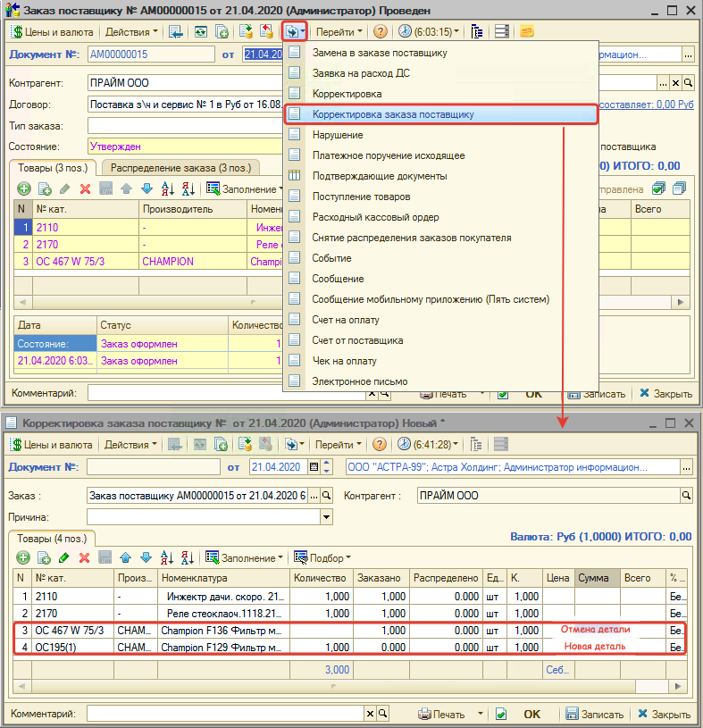Click move-up arrow icon in top table toolbar
Screen dimensions: 703x728
[126, 189]
